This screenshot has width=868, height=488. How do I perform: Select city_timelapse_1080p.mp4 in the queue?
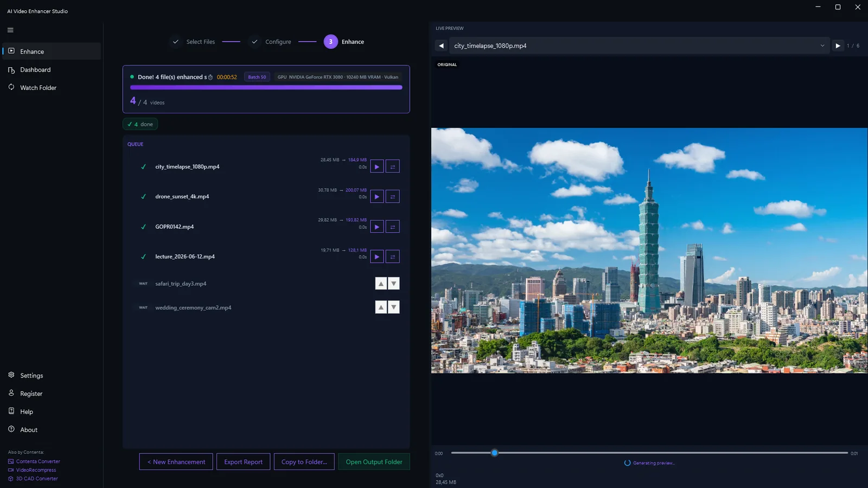point(266,166)
